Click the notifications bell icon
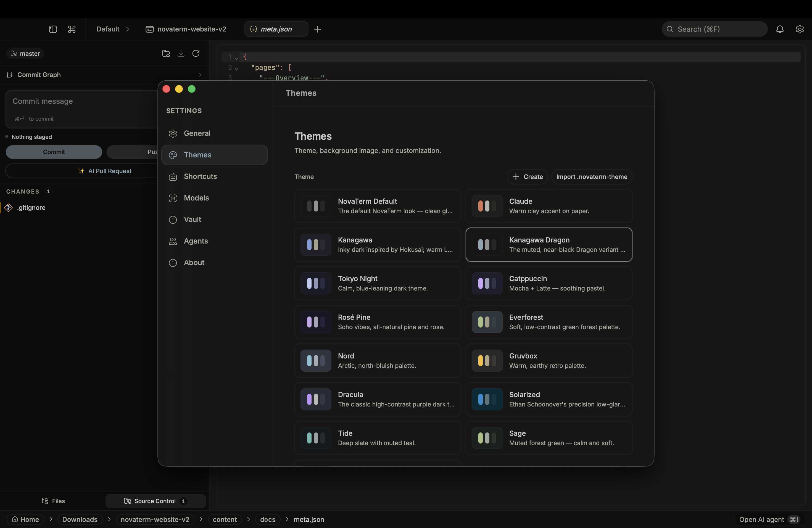This screenshot has width=812, height=528. [x=780, y=29]
